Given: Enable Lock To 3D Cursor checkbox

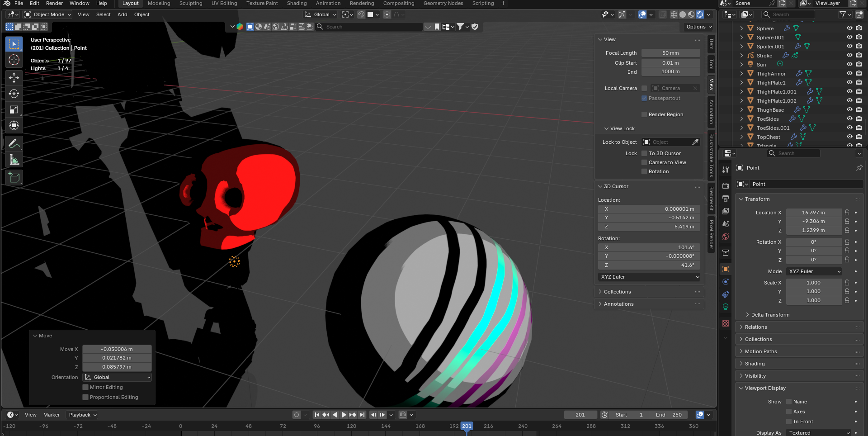Looking at the screenshot, I should [x=644, y=153].
